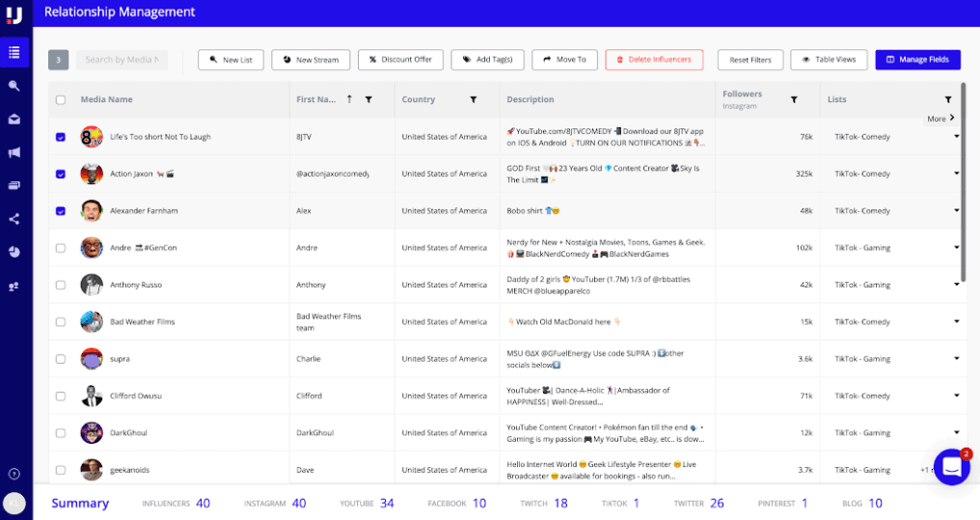This screenshot has width=980, height=520.
Task: Uncheck the Action Jaxon row checkbox
Action: (61, 174)
